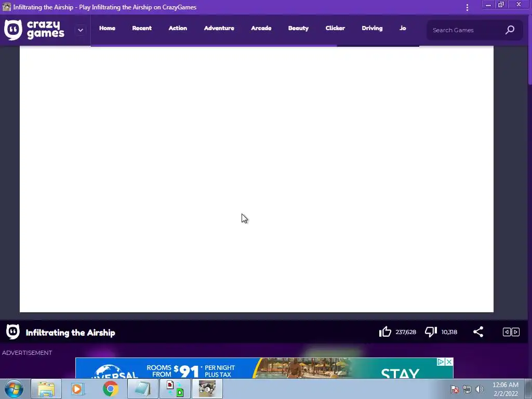
Task: Open the Clicker category
Action: [335, 28]
